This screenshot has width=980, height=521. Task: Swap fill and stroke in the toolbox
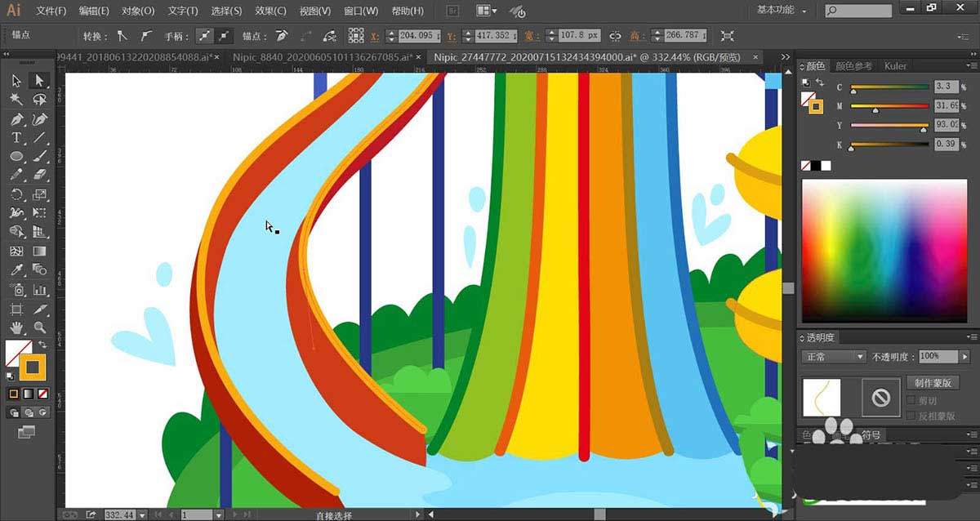(x=42, y=345)
